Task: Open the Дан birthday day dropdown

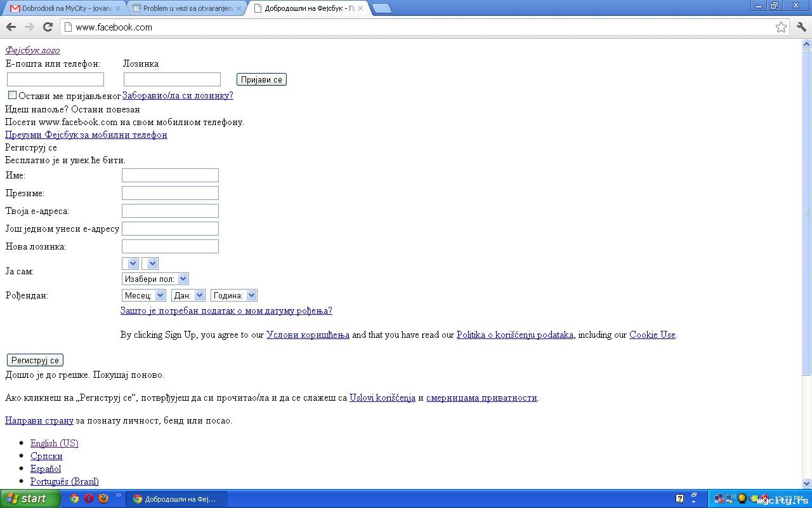Action: point(188,295)
